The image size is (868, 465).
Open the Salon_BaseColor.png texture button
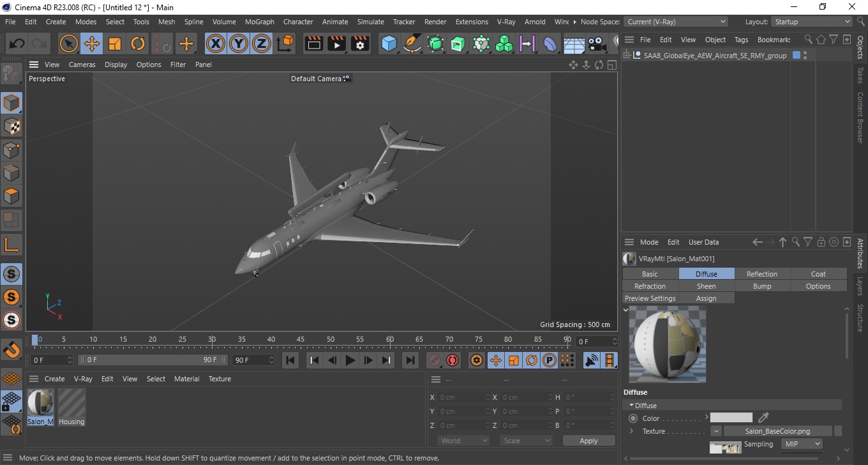[777, 431]
